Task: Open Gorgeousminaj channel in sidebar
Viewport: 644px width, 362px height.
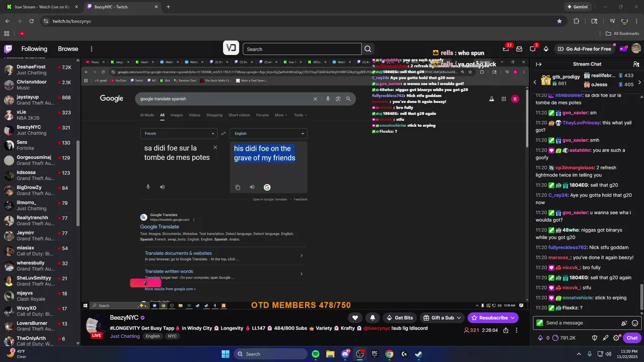Action: (x=38, y=160)
